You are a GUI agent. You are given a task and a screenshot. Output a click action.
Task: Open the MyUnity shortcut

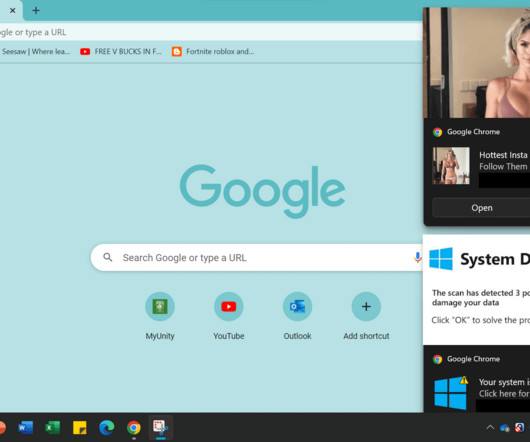pos(160,316)
